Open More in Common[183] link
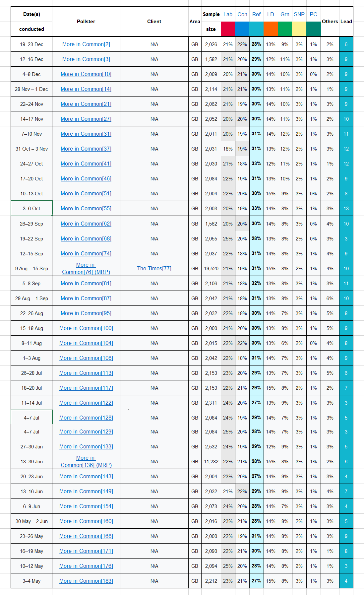The height and width of the screenshot is (595, 364). [86, 581]
